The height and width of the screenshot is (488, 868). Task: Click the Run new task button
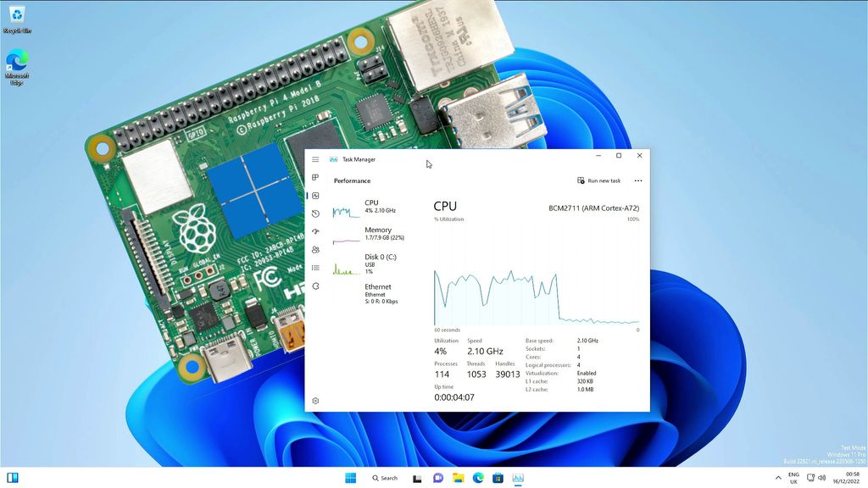[x=601, y=180]
